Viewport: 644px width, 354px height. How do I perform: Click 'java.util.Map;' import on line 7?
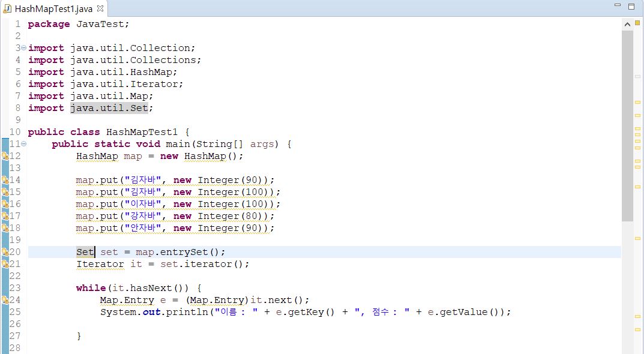coord(112,96)
